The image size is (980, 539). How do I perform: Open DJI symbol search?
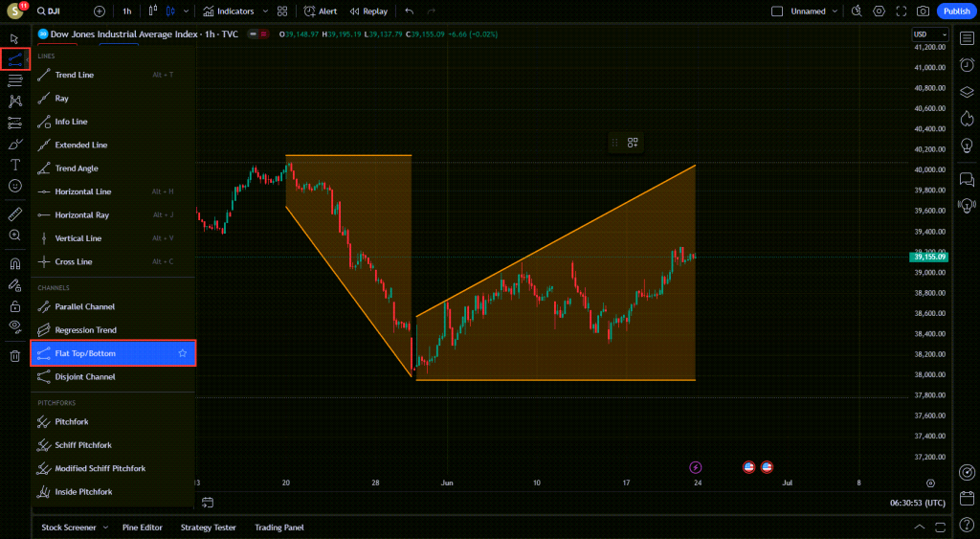(x=49, y=11)
